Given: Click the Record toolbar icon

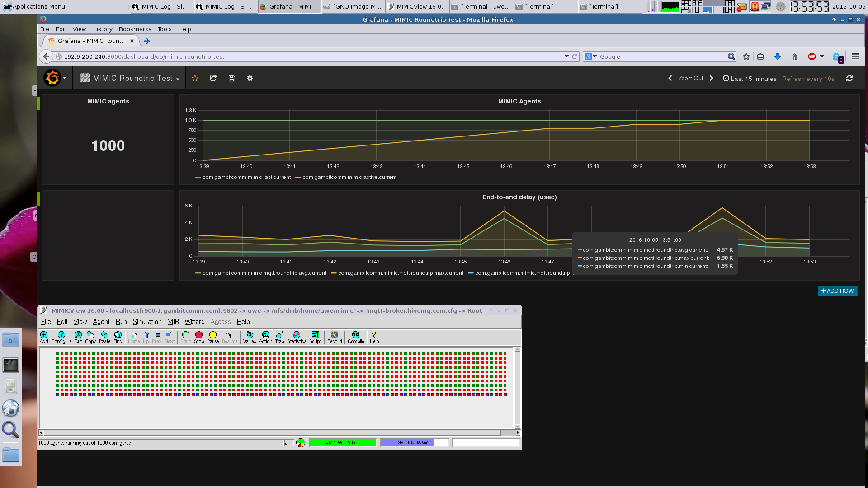Looking at the screenshot, I should click(335, 337).
